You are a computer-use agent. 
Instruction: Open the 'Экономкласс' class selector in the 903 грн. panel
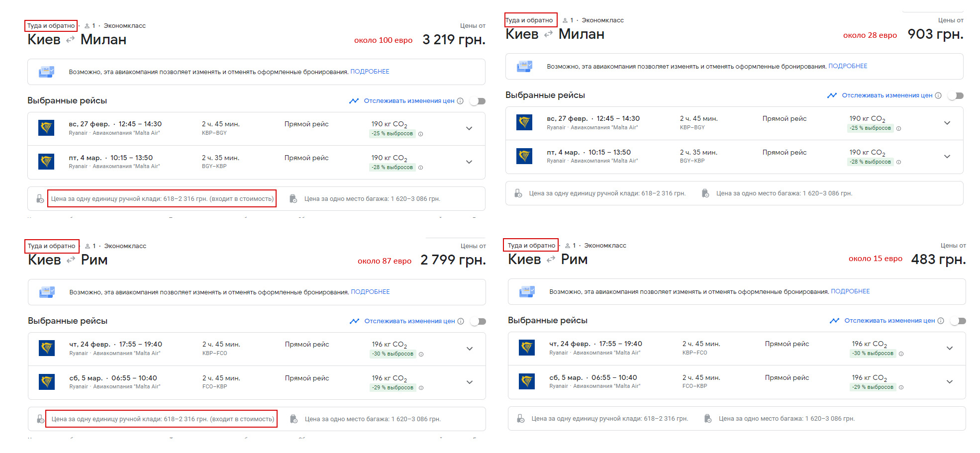[602, 20]
